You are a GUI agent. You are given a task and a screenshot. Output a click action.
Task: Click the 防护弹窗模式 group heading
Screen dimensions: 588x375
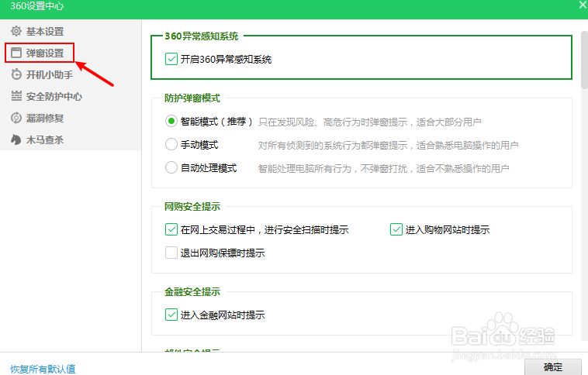pyautogui.click(x=192, y=98)
